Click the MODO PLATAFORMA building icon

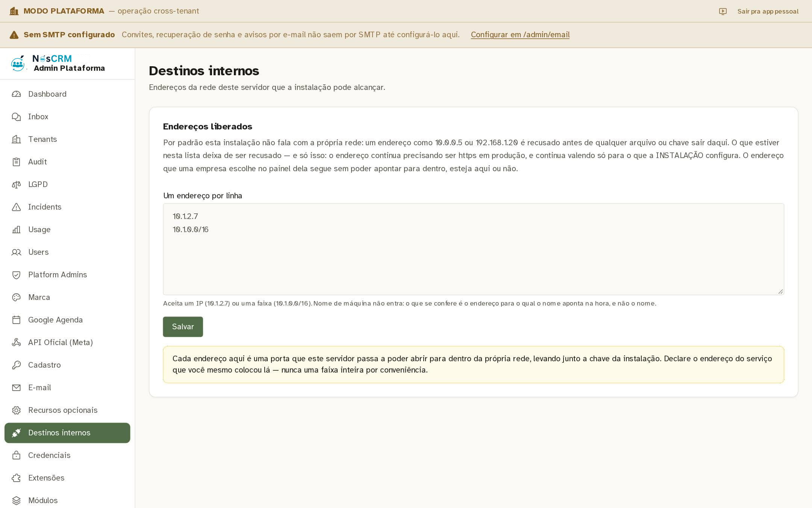[x=14, y=11]
